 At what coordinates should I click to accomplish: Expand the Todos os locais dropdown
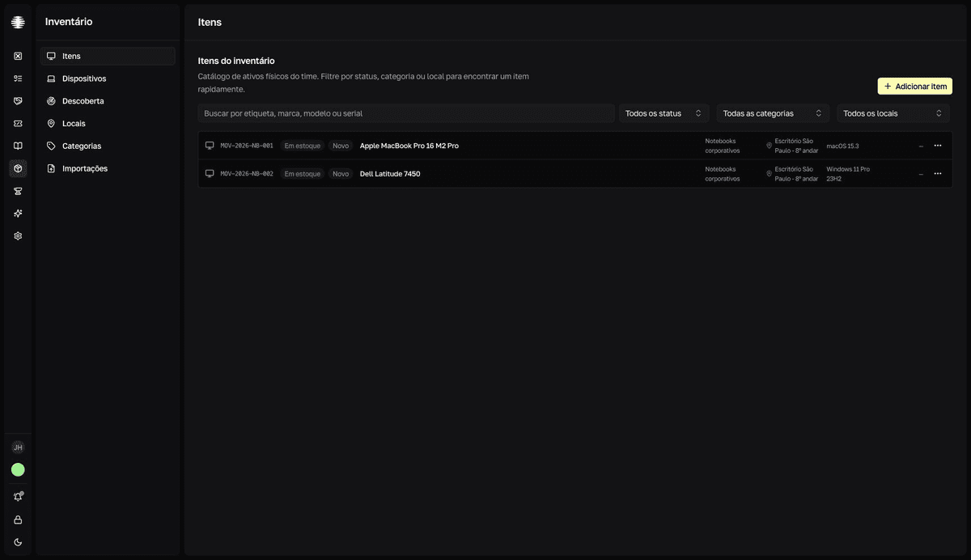(x=893, y=113)
